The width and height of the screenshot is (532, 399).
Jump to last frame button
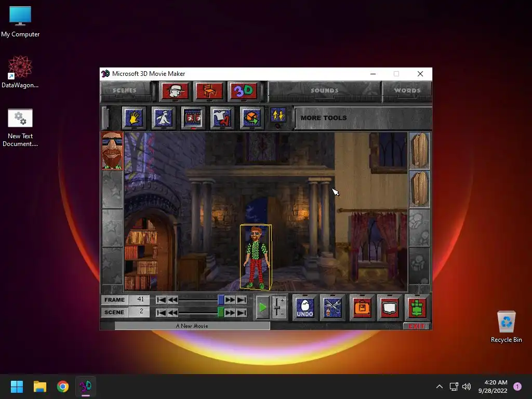click(242, 300)
